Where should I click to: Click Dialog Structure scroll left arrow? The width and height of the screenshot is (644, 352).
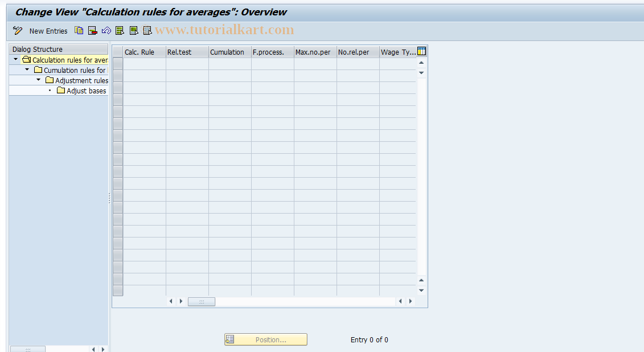93,349
